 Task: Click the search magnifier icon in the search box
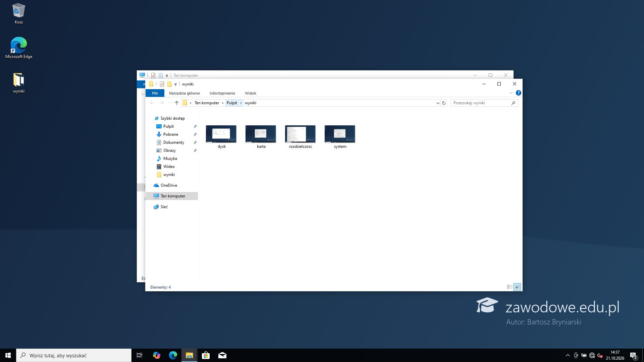coord(513,103)
